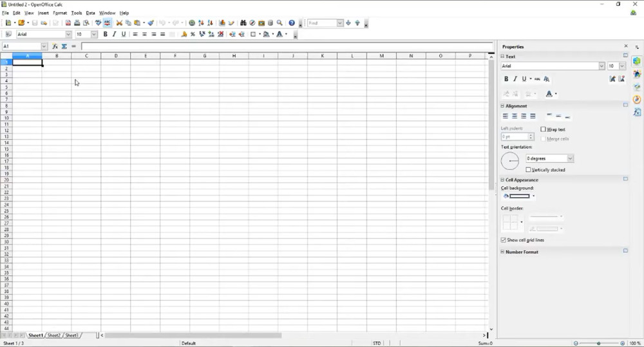The width and height of the screenshot is (644, 347).
Task: Open the Navigator compass icon in toolbar
Action: point(252,23)
